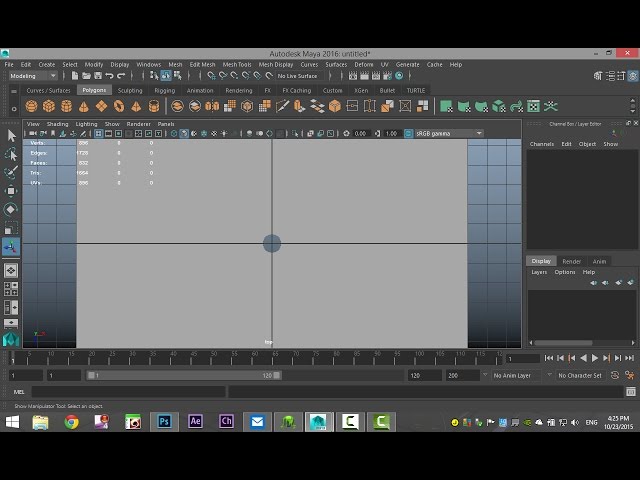Create a polygon cone from the shelf
This screenshot has width=640, height=480.
click(x=84, y=107)
